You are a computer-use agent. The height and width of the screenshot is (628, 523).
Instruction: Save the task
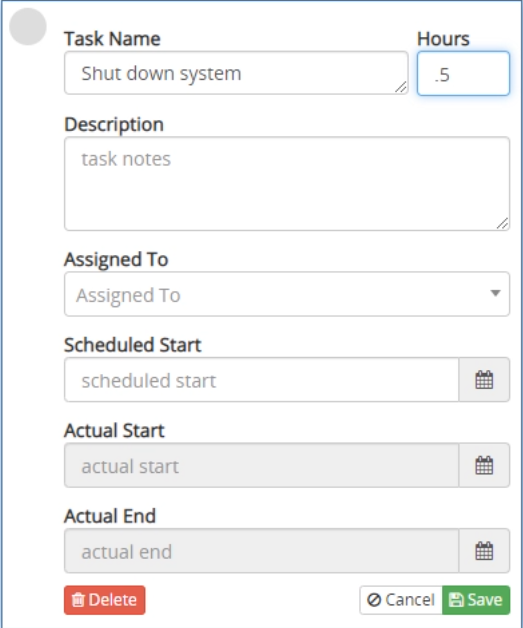[476, 600]
